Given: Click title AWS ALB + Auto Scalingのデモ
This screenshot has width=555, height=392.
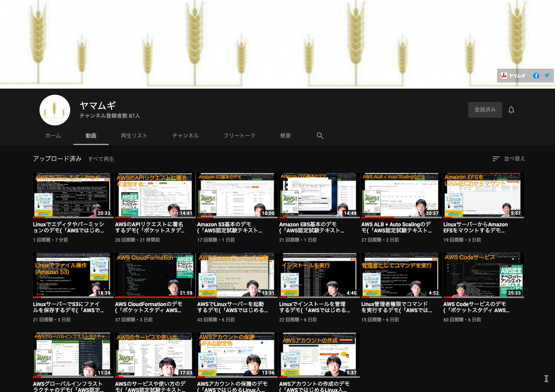Looking at the screenshot, I should click(397, 227).
